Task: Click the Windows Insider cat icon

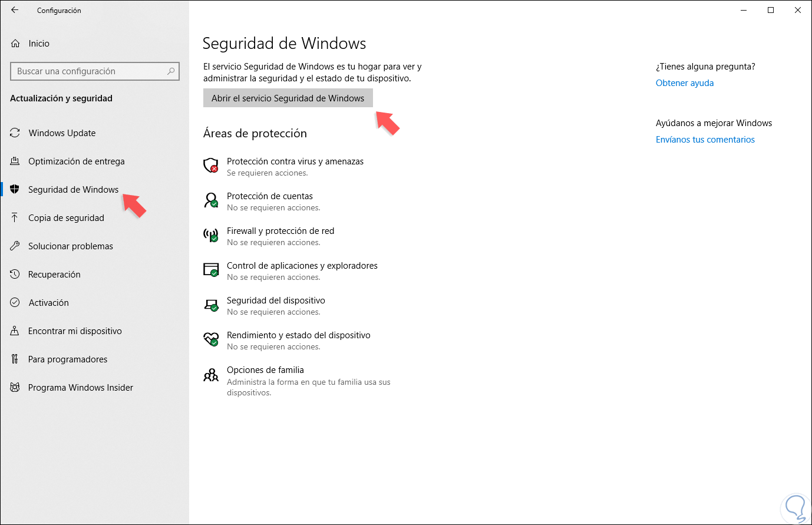Action: 15,388
